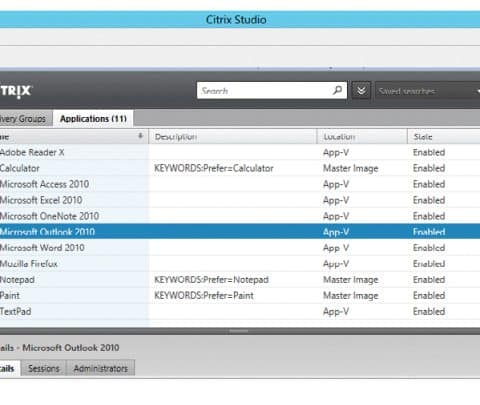Open the Sessions tab
The height and width of the screenshot is (405, 480).
coord(44,368)
